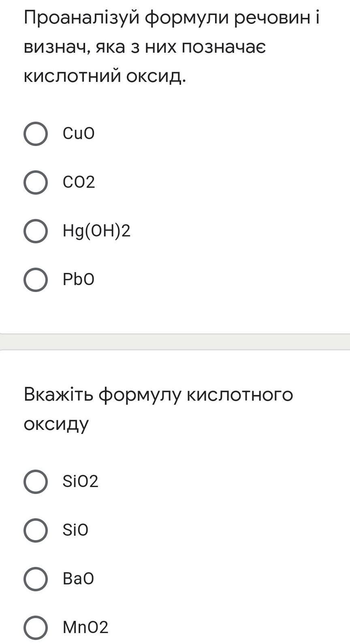Choose the SiO radio button
Image resolution: width=350 pixels, height=644 pixels.
pos(36,530)
